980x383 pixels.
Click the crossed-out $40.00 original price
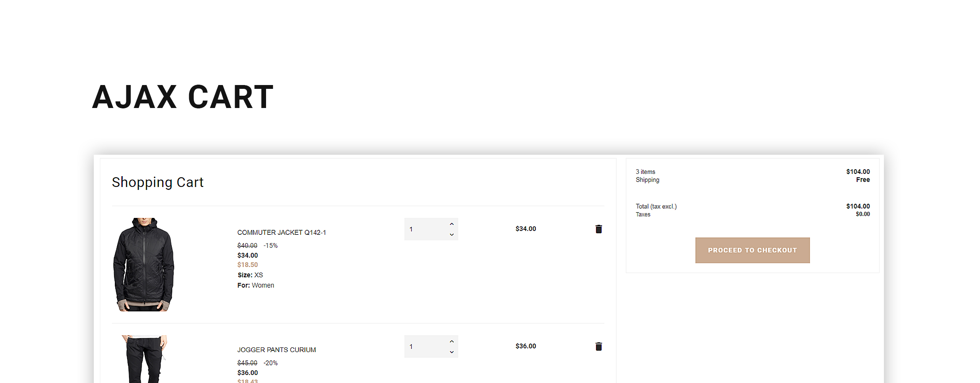[247, 246]
